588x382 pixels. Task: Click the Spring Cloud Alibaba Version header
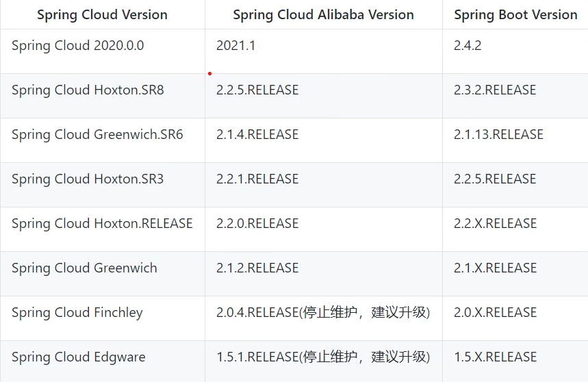pos(324,14)
